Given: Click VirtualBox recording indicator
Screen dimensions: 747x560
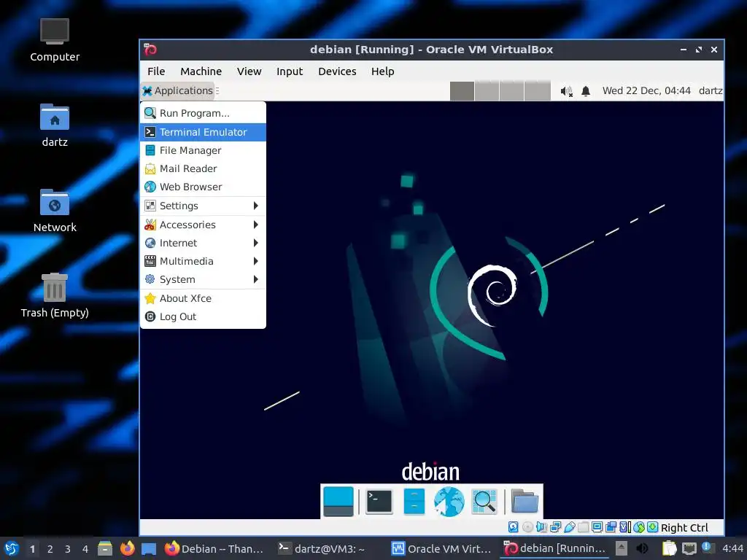Looking at the screenshot, I should click(611, 527).
